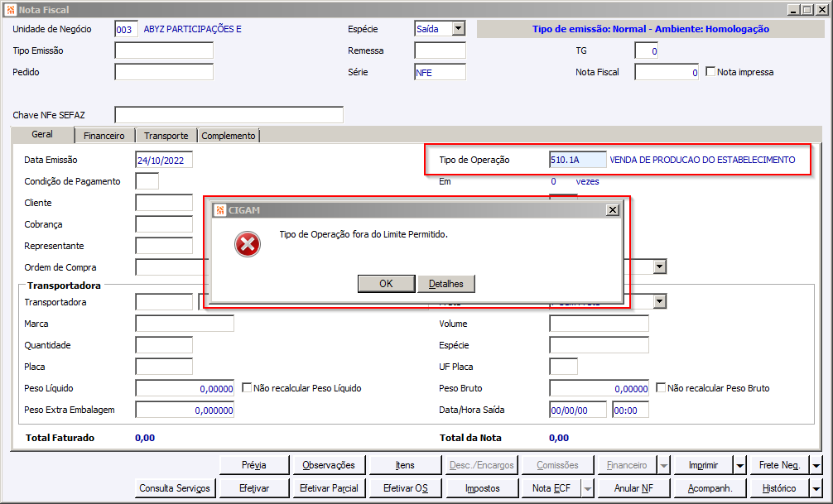
Task: Click the Série NFE field
Action: coord(440,72)
